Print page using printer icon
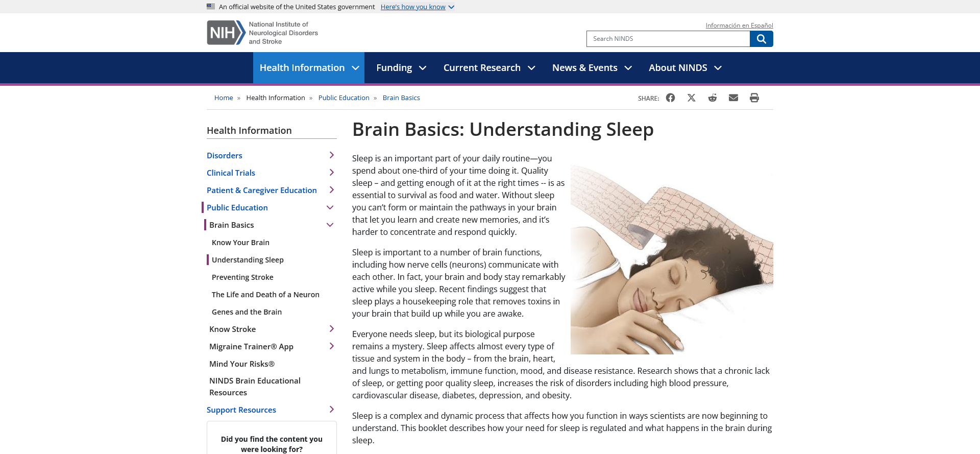The width and height of the screenshot is (980, 454). click(x=754, y=98)
